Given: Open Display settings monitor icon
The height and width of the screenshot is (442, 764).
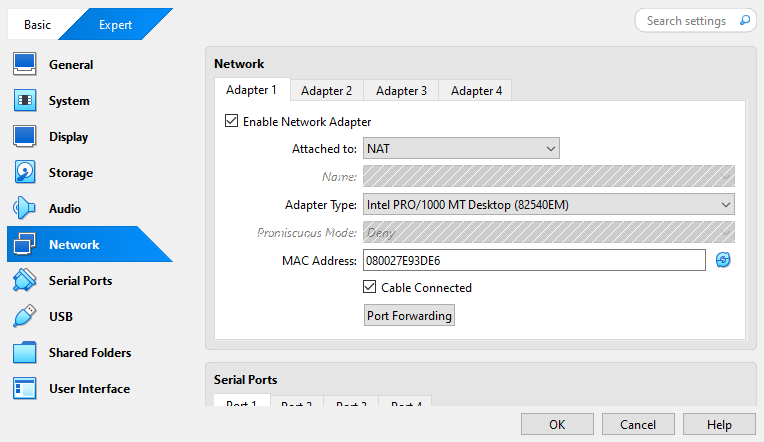Looking at the screenshot, I should (25, 137).
